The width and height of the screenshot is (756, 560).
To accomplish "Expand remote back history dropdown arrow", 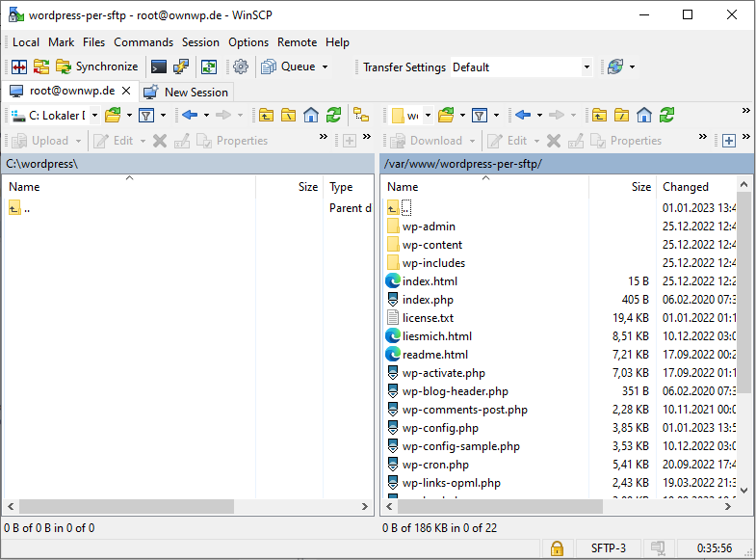I will click(539, 116).
